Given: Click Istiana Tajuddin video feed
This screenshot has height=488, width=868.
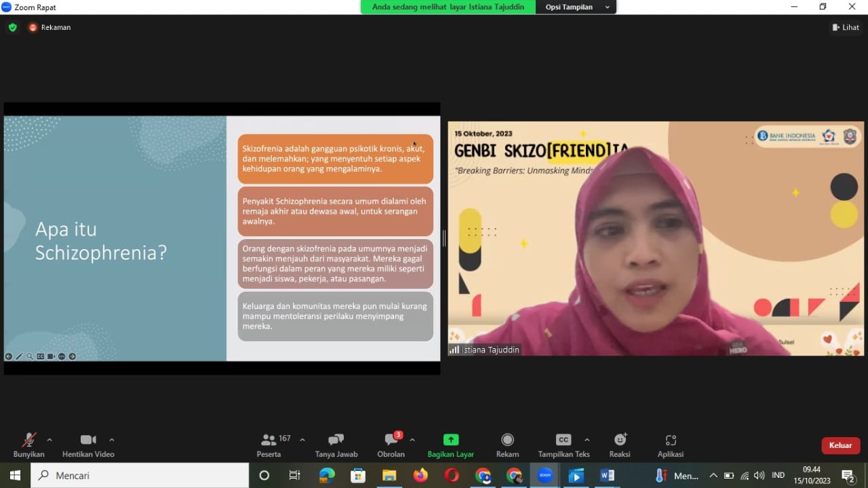Looking at the screenshot, I should (656, 238).
